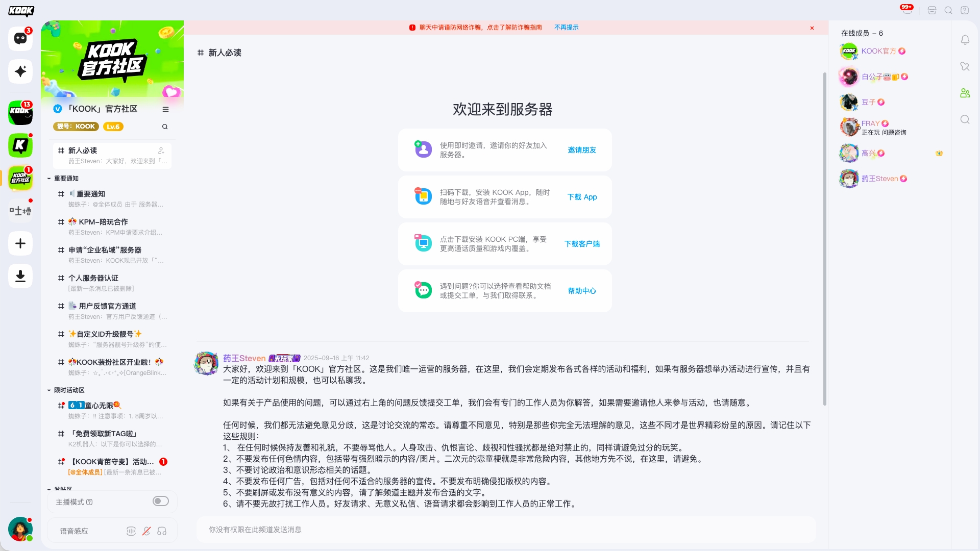Click invite member icon on 新人必读 channel

point(161,151)
